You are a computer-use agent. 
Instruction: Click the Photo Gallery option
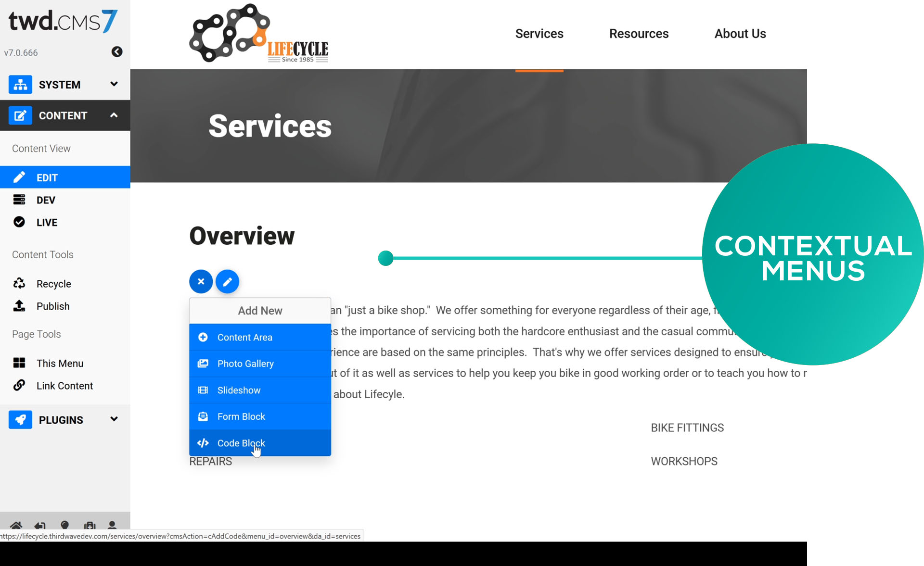pos(245,363)
